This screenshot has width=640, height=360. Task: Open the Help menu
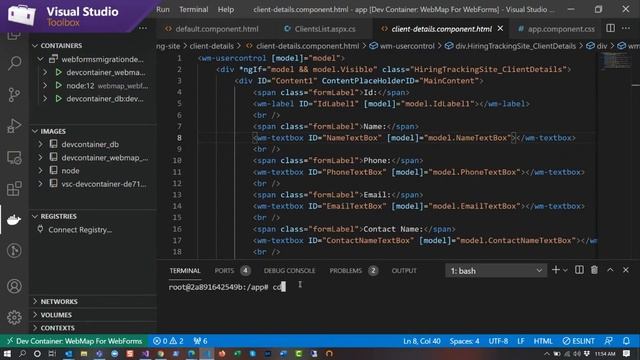[x=226, y=9]
